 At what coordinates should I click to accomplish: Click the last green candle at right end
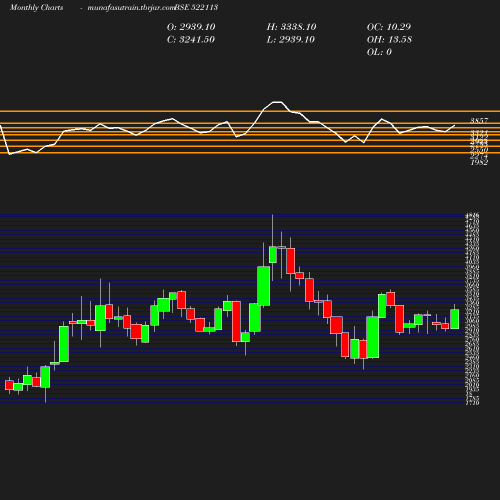[455, 319]
